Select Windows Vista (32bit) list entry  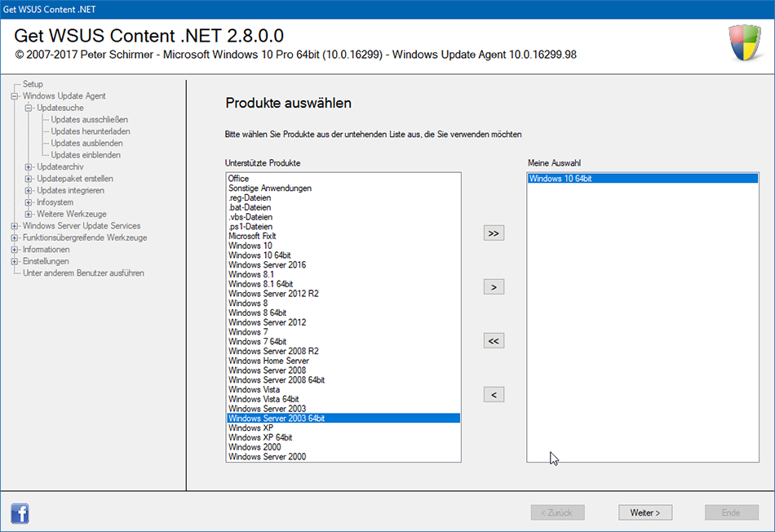click(x=343, y=389)
